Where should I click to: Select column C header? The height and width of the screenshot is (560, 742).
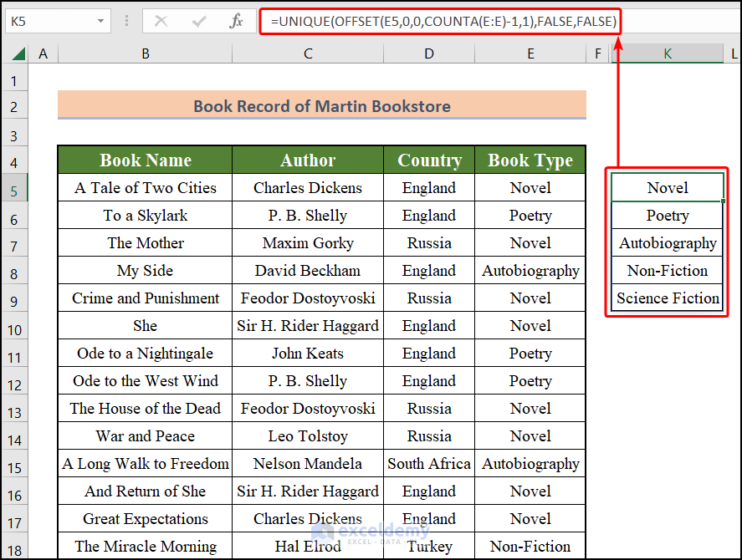pyautogui.click(x=308, y=53)
